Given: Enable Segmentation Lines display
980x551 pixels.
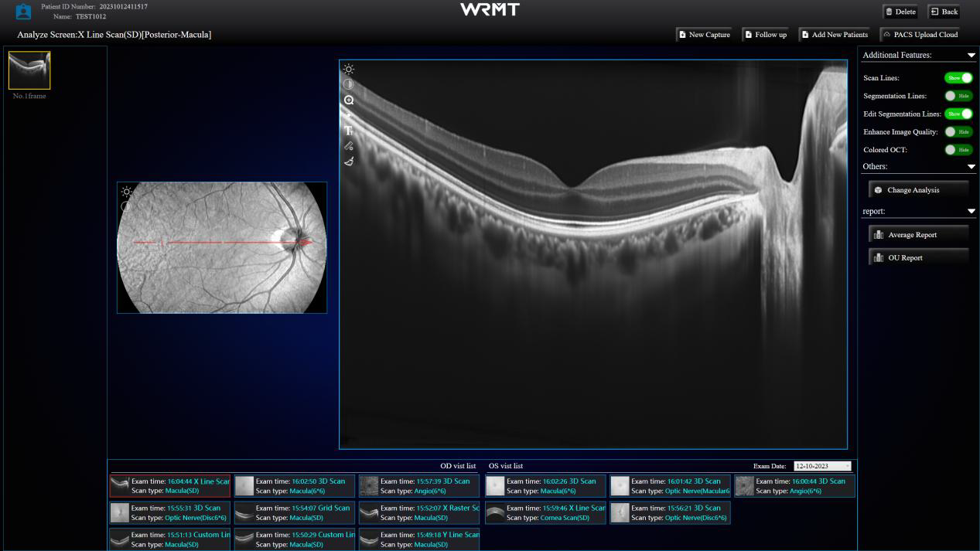Looking at the screenshot, I should 958,96.
